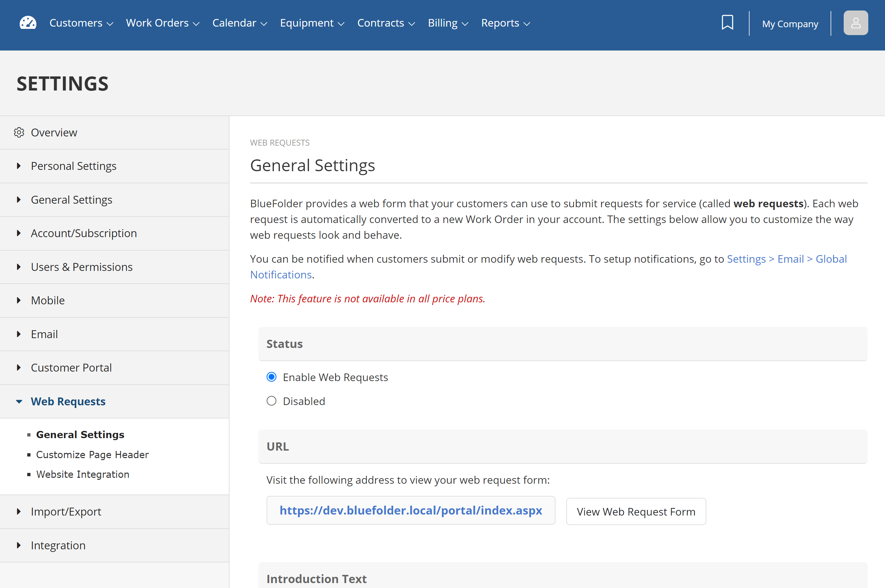Open the Calendar dropdown menu
Screen dimensions: 885x588
pos(240,23)
